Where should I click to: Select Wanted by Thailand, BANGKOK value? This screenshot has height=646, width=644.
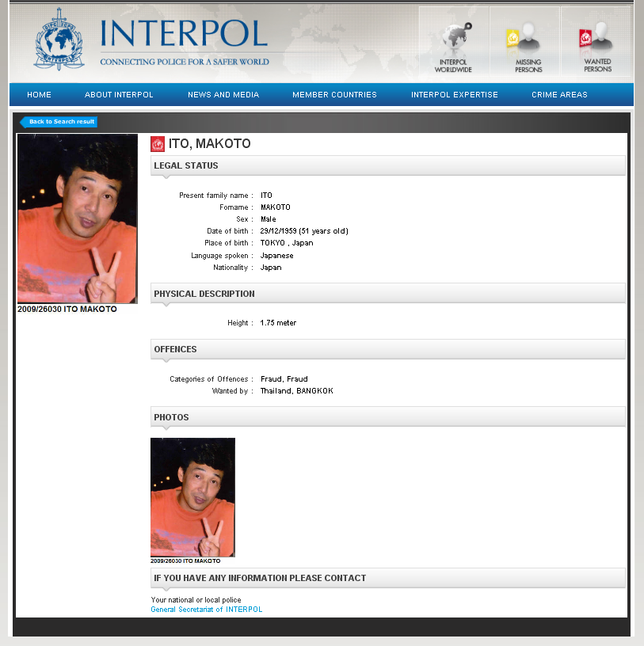pos(296,391)
